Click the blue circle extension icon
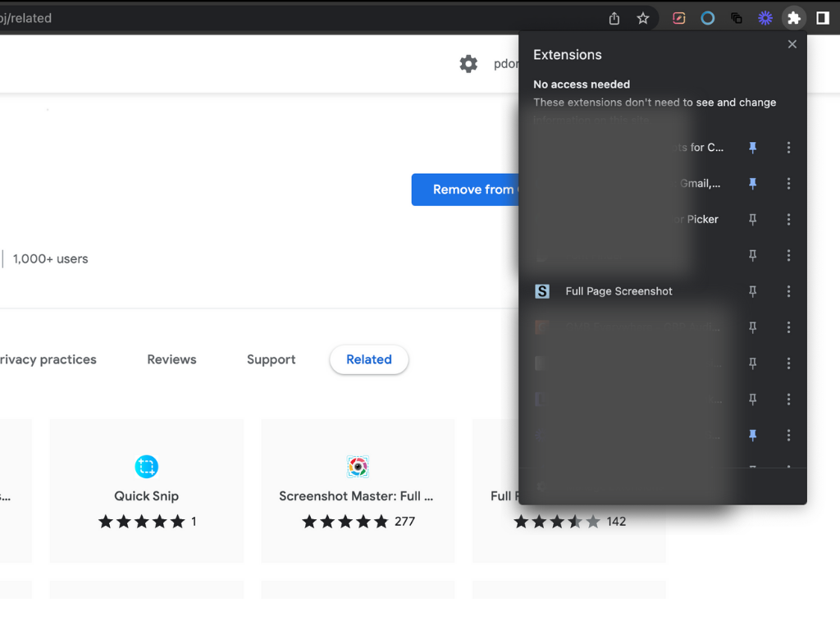The height and width of the screenshot is (630, 840). click(x=707, y=17)
